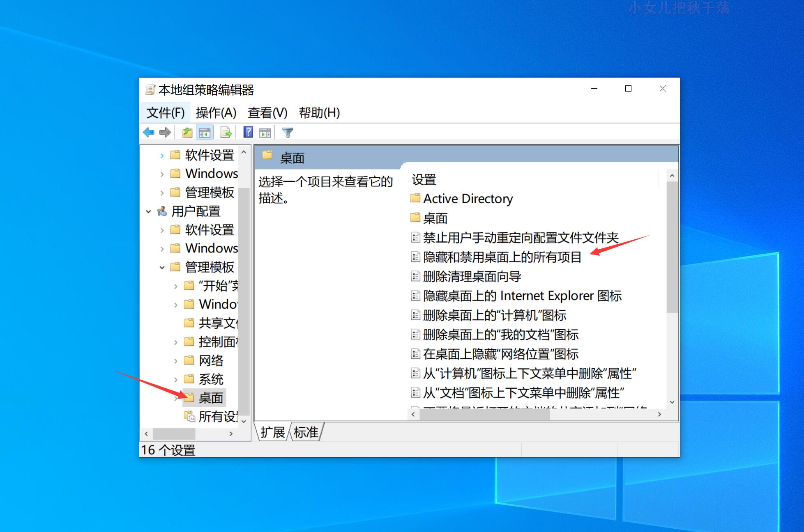The width and height of the screenshot is (804, 532).
Task: Expand the topmost 软件设置 tree node
Action: pyautogui.click(x=162, y=156)
